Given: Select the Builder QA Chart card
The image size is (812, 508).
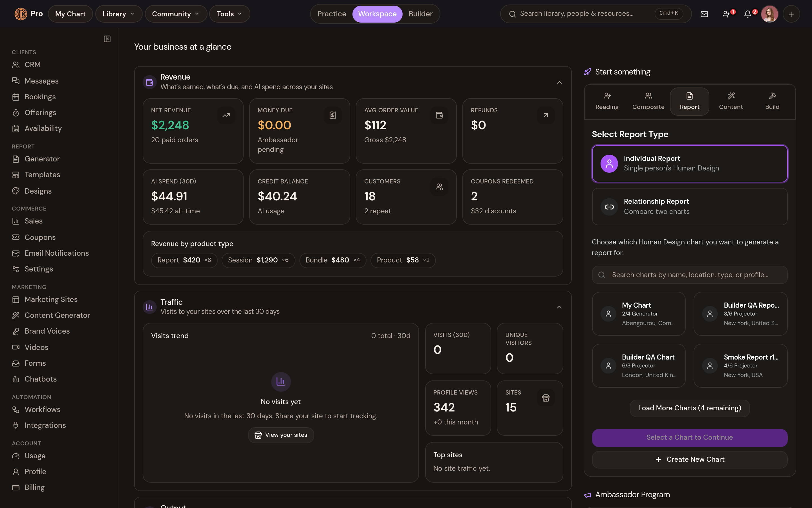Looking at the screenshot, I should [x=639, y=365].
